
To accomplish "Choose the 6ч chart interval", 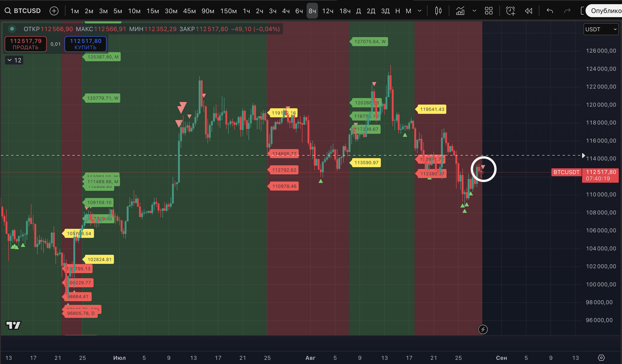I will coord(299,11).
